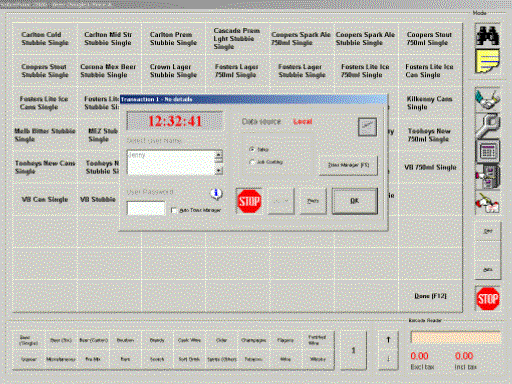Click the OK button in dialog
This screenshot has height=384, width=512.
click(355, 201)
